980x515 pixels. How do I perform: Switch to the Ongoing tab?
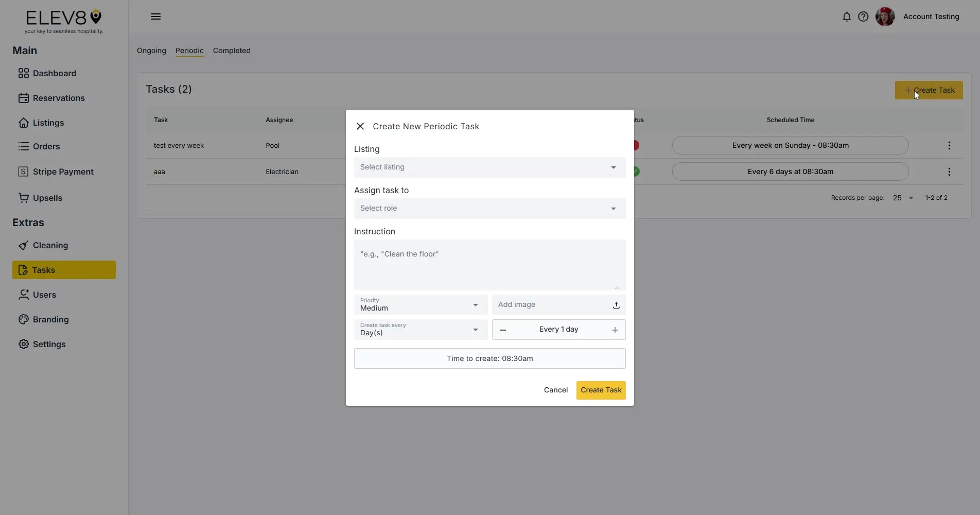click(151, 50)
